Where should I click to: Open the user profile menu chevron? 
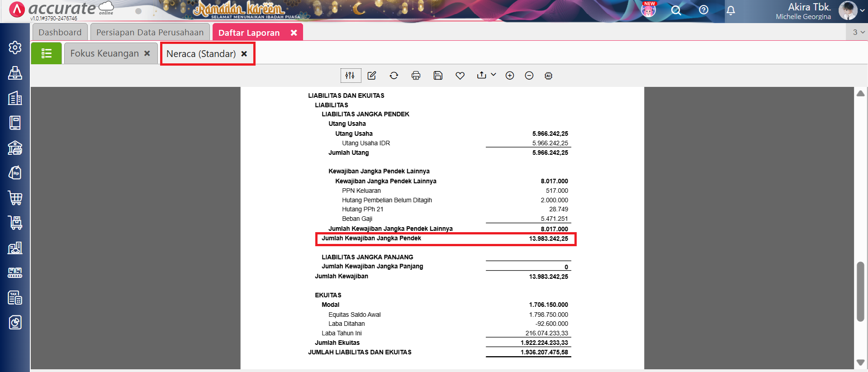tap(862, 10)
